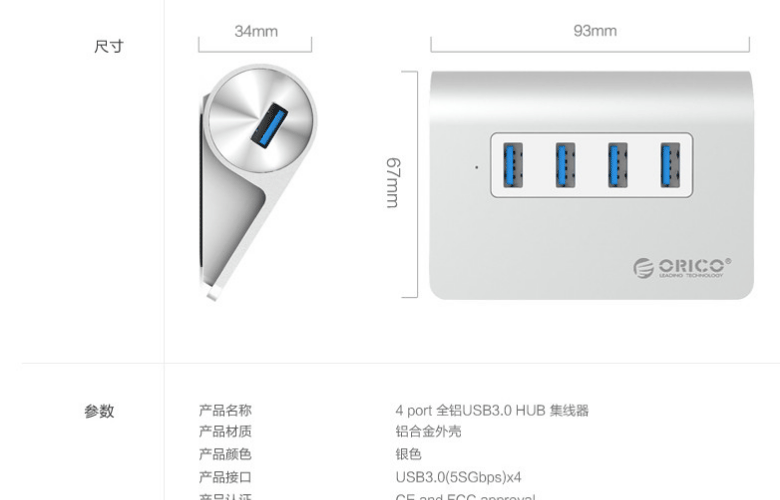
Task: Click the small LED indicator dot on hub
Action: [477, 167]
